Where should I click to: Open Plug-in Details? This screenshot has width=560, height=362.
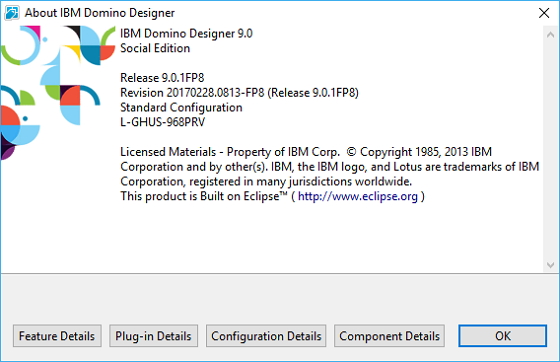(x=153, y=336)
